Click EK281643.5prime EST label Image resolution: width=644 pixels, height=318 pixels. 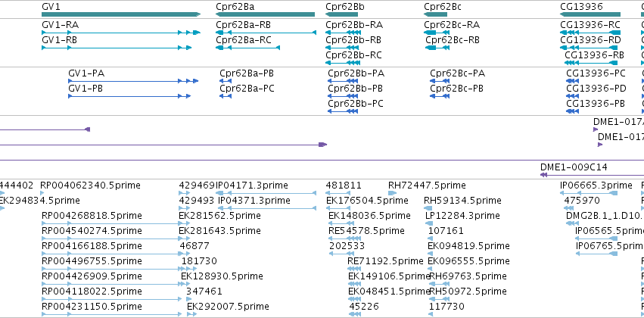(x=219, y=231)
